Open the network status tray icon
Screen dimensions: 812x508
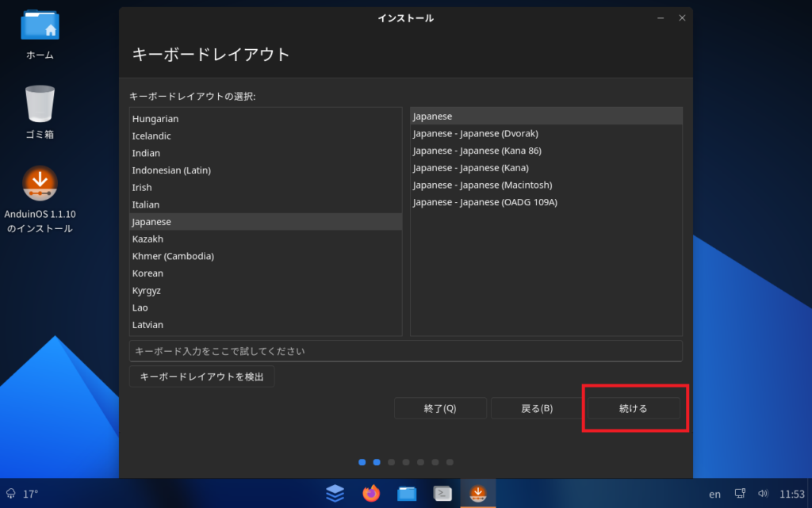point(740,494)
